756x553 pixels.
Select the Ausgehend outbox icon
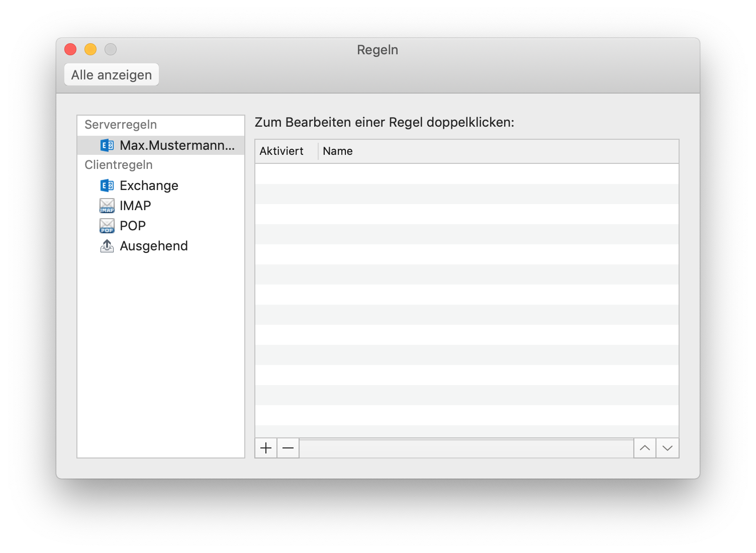(107, 245)
